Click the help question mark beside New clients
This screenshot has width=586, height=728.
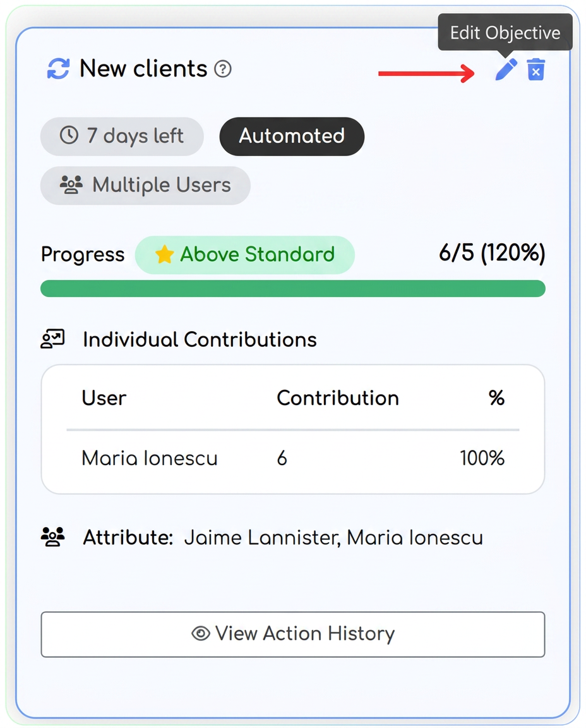click(x=223, y=69)
